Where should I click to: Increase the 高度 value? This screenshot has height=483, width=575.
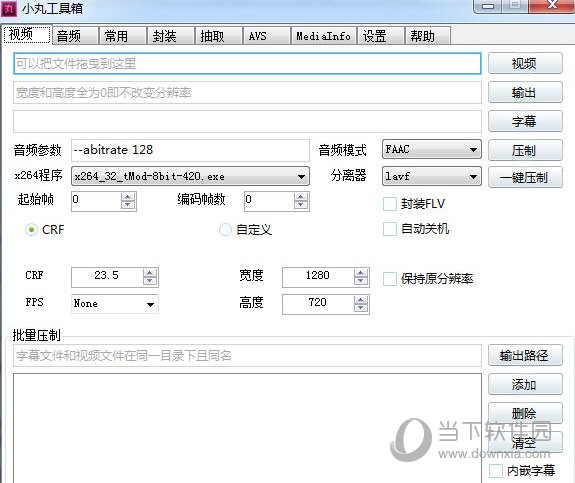coord(361,300)
